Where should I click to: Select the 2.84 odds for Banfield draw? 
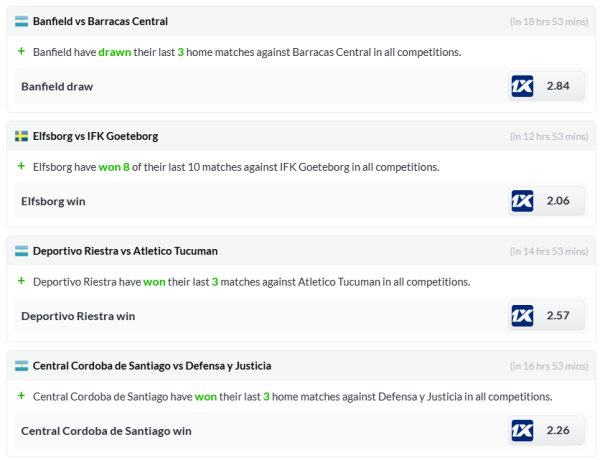click(558, 86)
